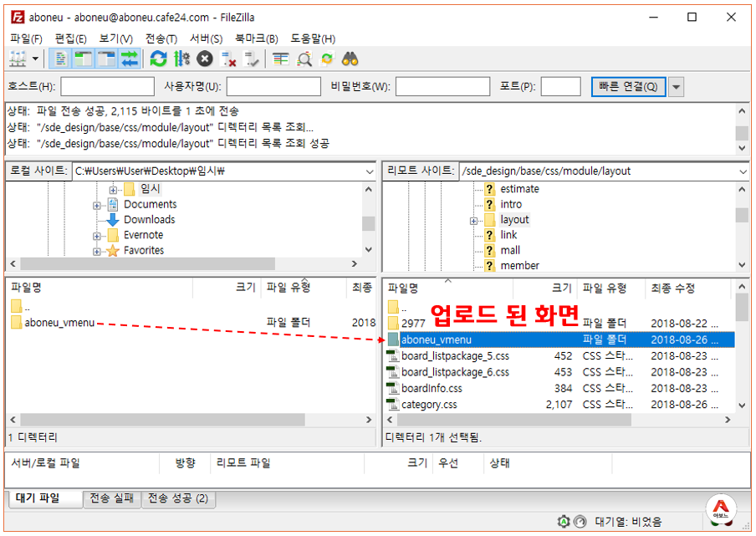The width and height of the screenshot is (756, 536).
Task: Refresh file and folder lists icon
Action: coord(158,59)
